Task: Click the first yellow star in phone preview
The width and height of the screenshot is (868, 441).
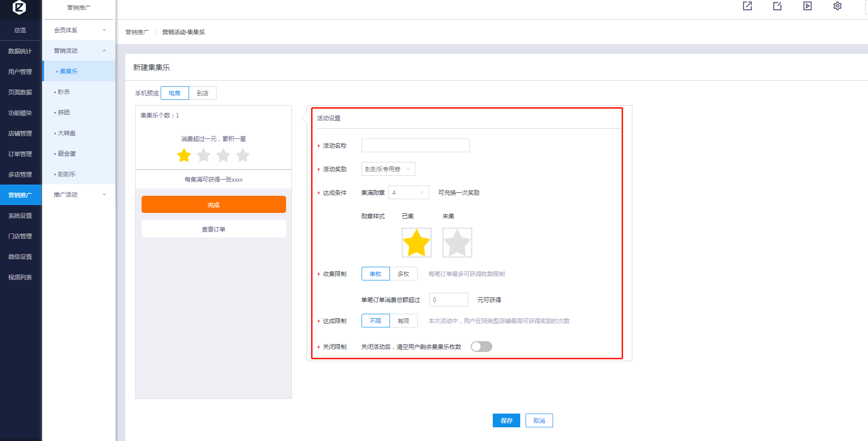Action: coord(184,156)
